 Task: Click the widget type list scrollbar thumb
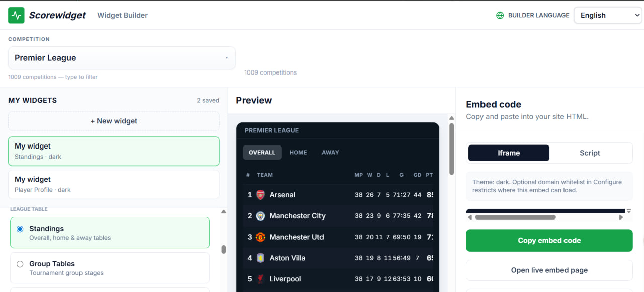pos(224,250)
